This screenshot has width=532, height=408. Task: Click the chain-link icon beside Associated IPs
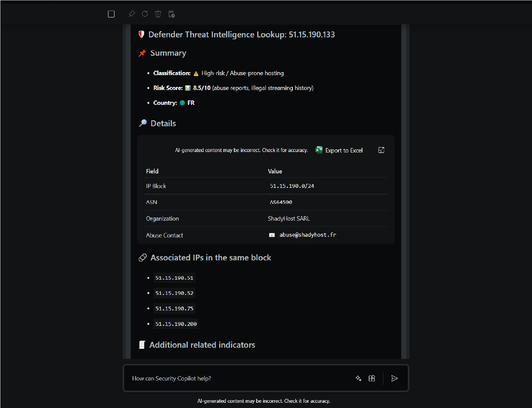143,258
